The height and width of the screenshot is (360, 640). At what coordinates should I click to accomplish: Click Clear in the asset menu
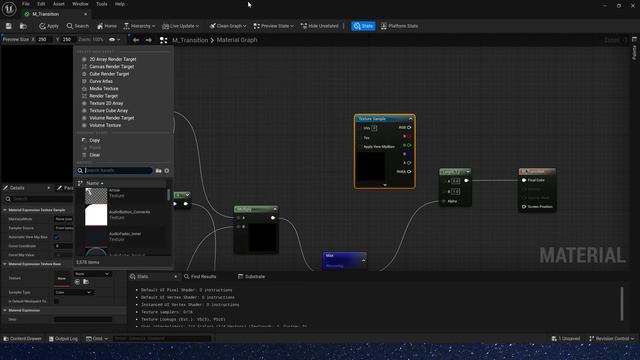pos(94,155)
